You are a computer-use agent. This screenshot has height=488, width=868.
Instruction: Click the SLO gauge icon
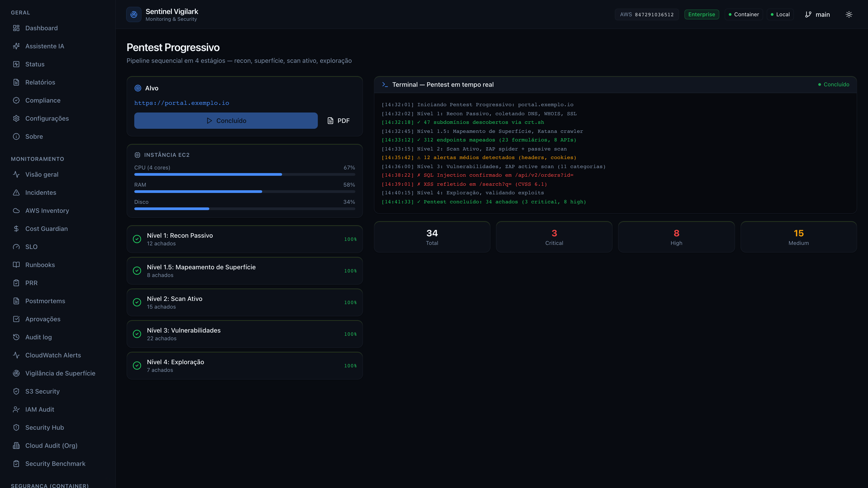pyautogui.click(x=16, y=246)
